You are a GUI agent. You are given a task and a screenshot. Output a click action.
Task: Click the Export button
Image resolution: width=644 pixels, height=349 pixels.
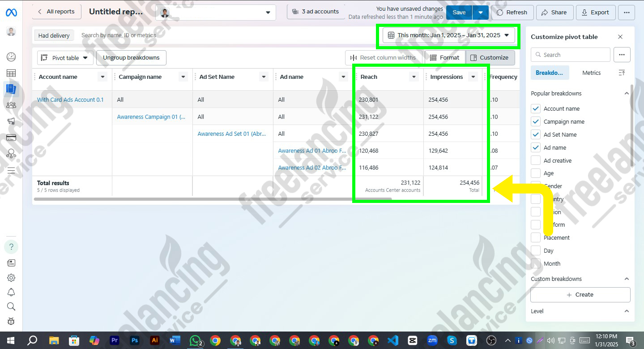(x=595, y=13)
